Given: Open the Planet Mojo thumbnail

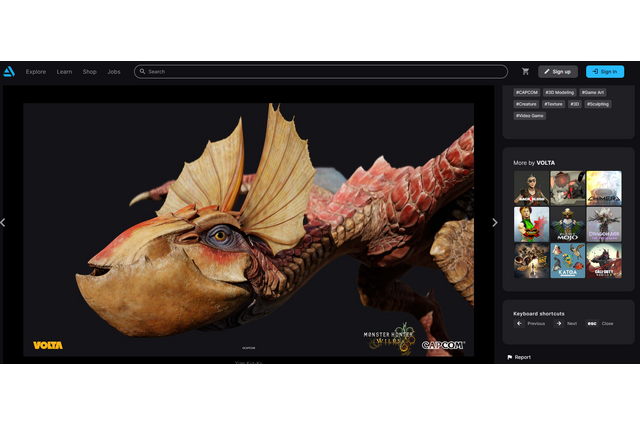Looking at the screenshot, I should click(567, 224).
